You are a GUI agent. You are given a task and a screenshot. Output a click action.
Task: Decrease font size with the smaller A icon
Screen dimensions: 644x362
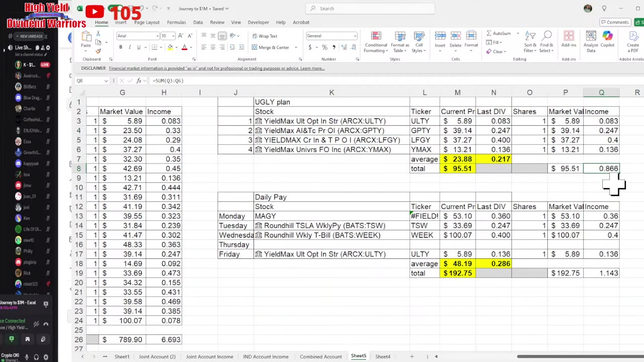pos(189,36)
